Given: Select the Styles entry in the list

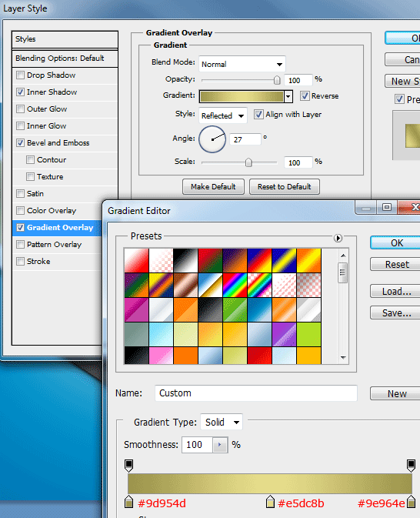Looking at the screenshot, I should pyautogui.click(x=65, y=39).
